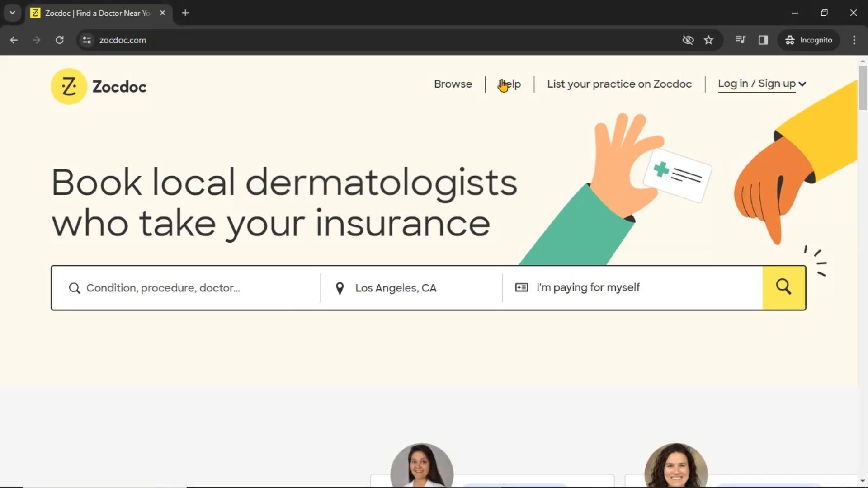
Task: Click the yellow search magnifier button
Action: click(x=783, y=287)
